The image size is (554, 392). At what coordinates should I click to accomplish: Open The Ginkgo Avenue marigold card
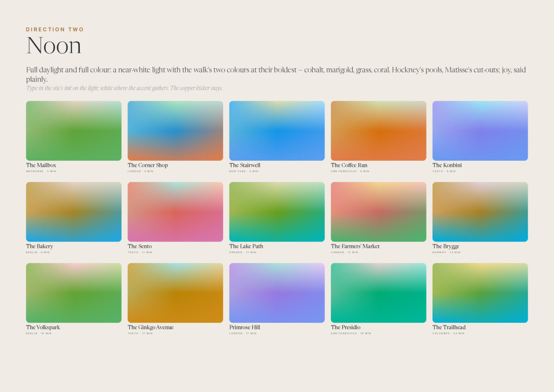(x=175, y=293)
